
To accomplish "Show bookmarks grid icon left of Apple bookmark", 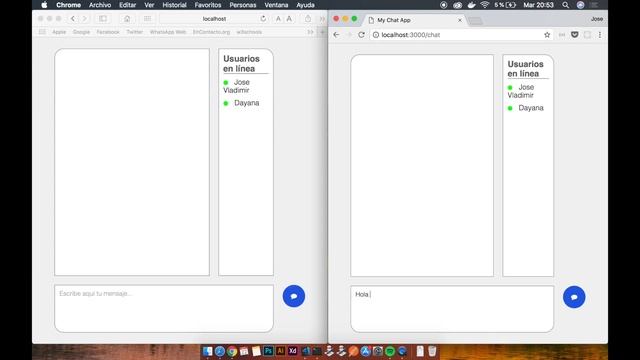I will pyautogui.click(x=42, y=32).
